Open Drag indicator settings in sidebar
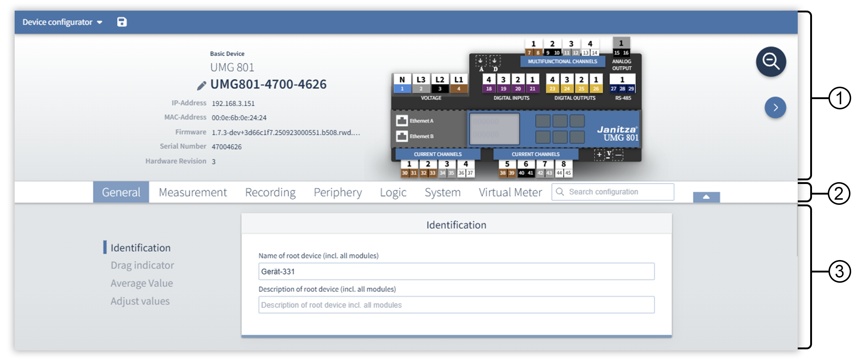868x361 pixels. pos(142,265)
